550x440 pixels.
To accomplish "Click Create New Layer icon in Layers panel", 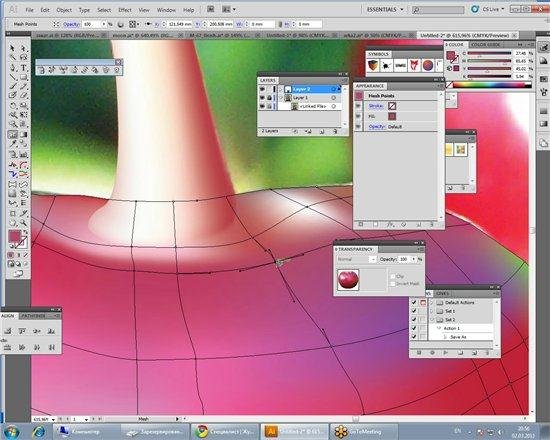I will (x=322, y=131).
